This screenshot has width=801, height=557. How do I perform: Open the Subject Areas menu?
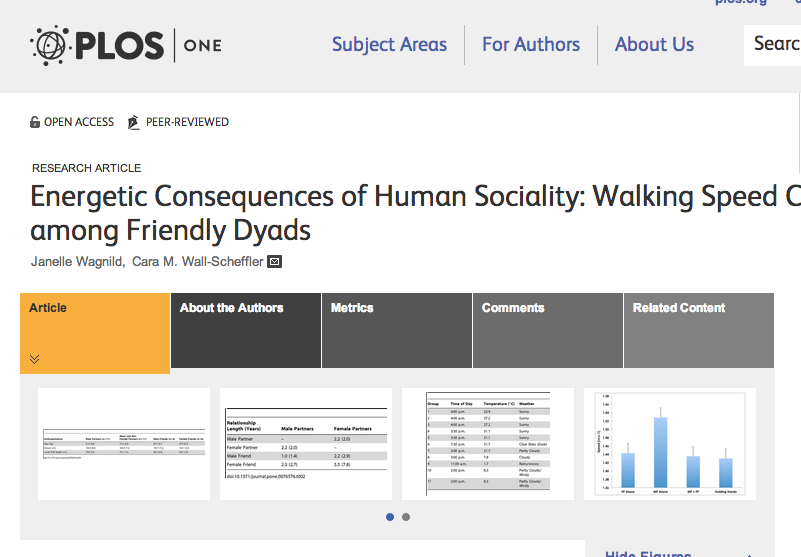(389, 44)
